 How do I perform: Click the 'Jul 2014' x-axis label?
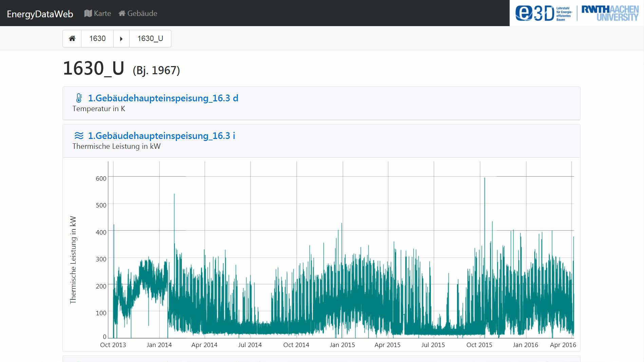(x=250, y=345)
